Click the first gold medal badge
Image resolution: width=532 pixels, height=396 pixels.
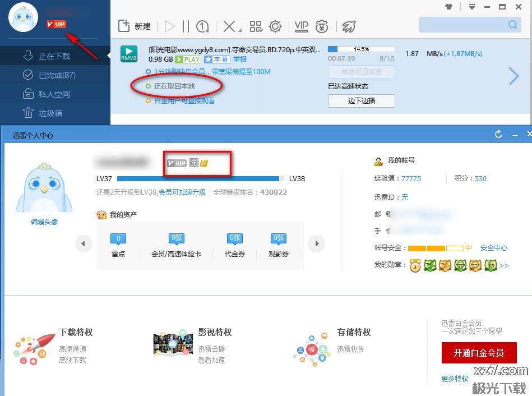click(x=415, y=265)
